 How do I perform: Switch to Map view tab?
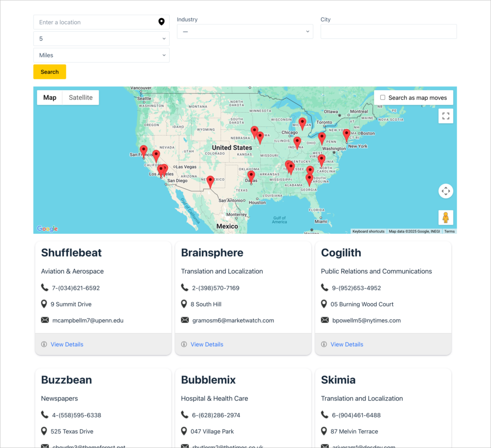pyautogui.click(x=50, y=98)
